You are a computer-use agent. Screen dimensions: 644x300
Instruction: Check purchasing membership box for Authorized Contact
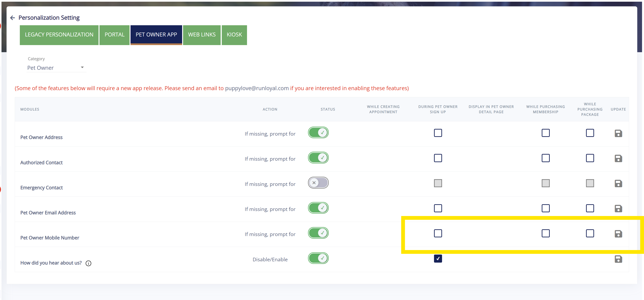(x=545, y=158)
